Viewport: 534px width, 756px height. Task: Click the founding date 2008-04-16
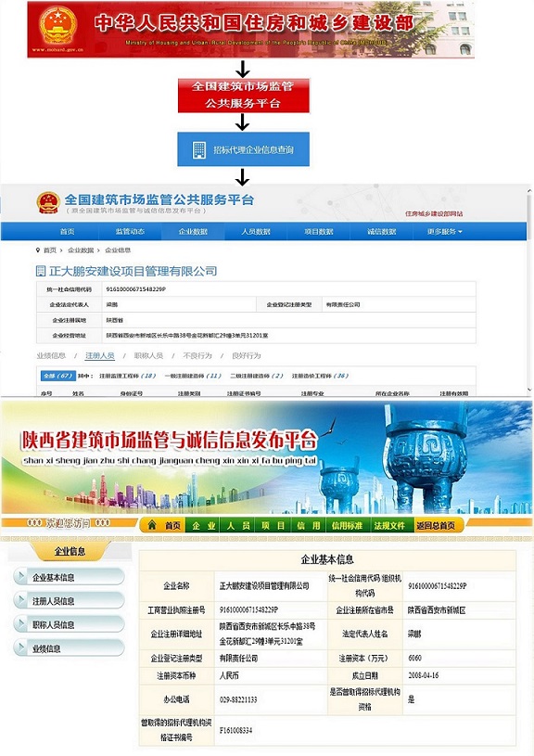423,675
